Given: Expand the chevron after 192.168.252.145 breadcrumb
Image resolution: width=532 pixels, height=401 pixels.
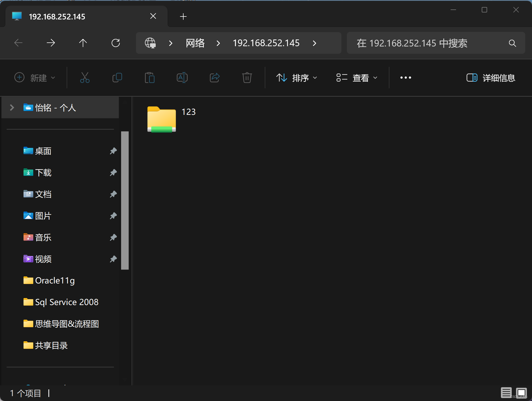Looking at the screenshot, I should 314,43.
